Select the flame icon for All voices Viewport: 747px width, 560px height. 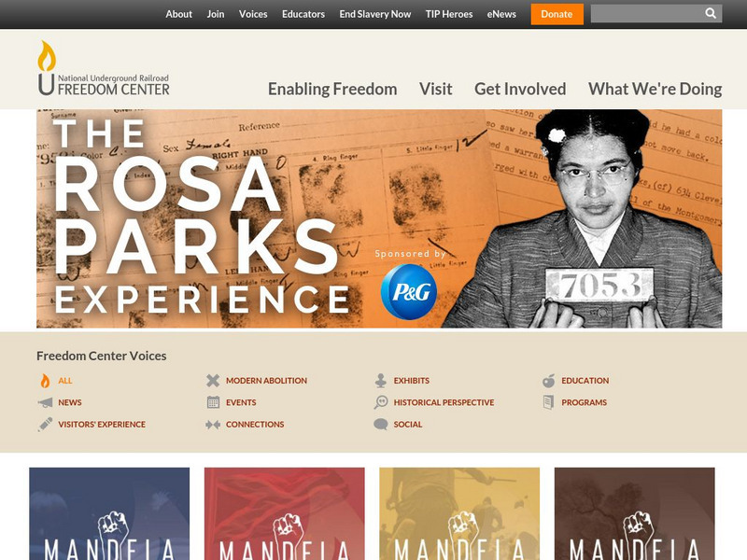[x=45, y=381]
